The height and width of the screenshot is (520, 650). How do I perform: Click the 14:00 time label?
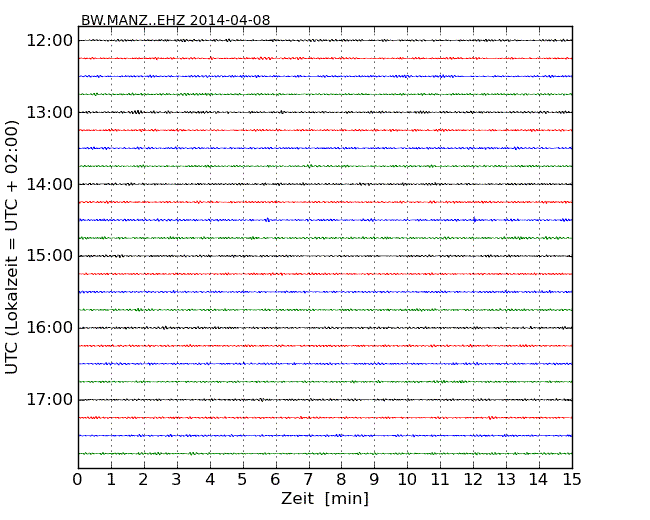pyautogui.click(x=50, y=184)
